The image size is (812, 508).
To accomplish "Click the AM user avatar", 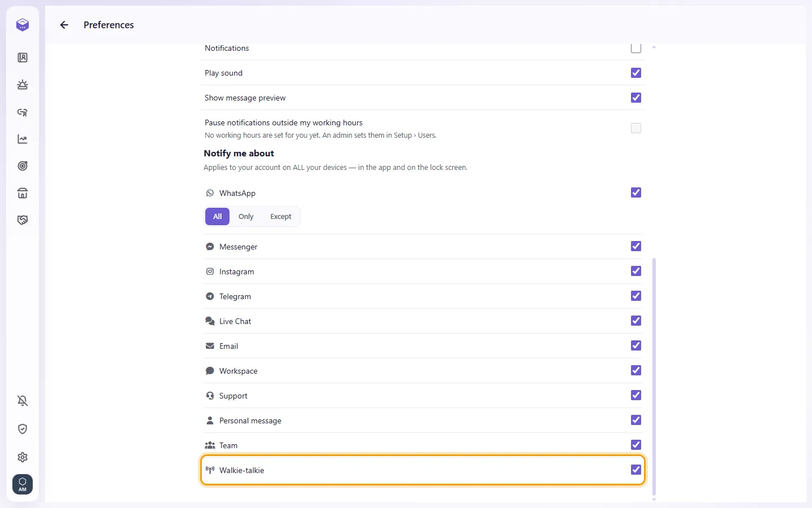I will (23, 484).
